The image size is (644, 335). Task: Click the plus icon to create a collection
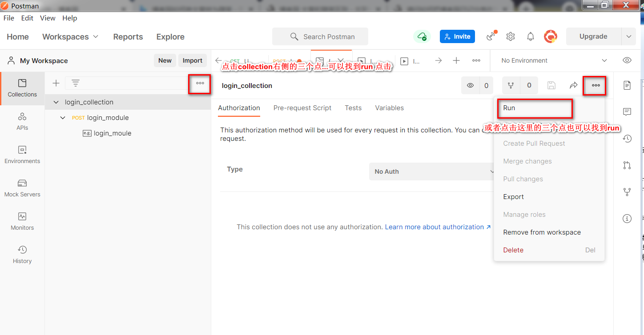(56, 83)
